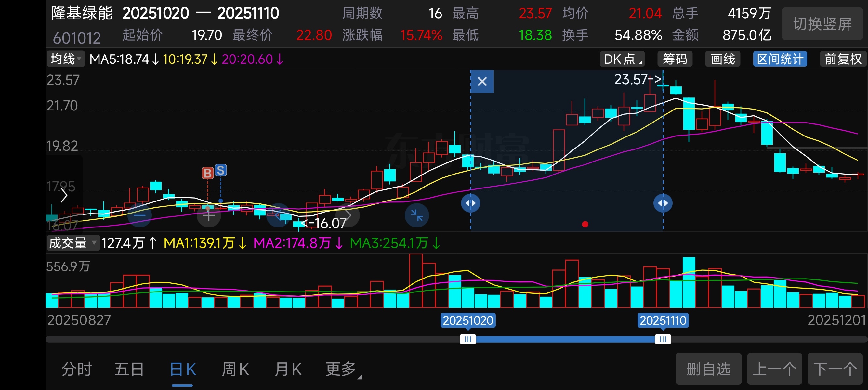Click the right interval boundary drag handle
The height and width of the screenshot is (390, 868).
point(663,203)
